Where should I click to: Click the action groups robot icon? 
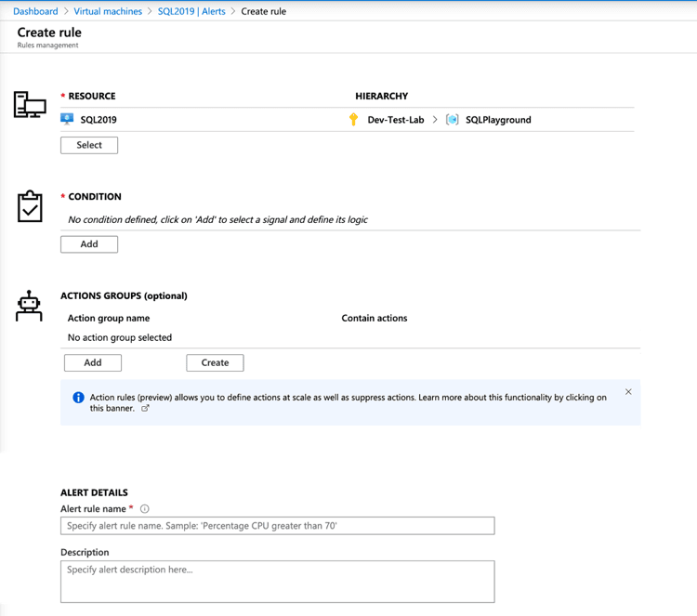pos(30,306)
